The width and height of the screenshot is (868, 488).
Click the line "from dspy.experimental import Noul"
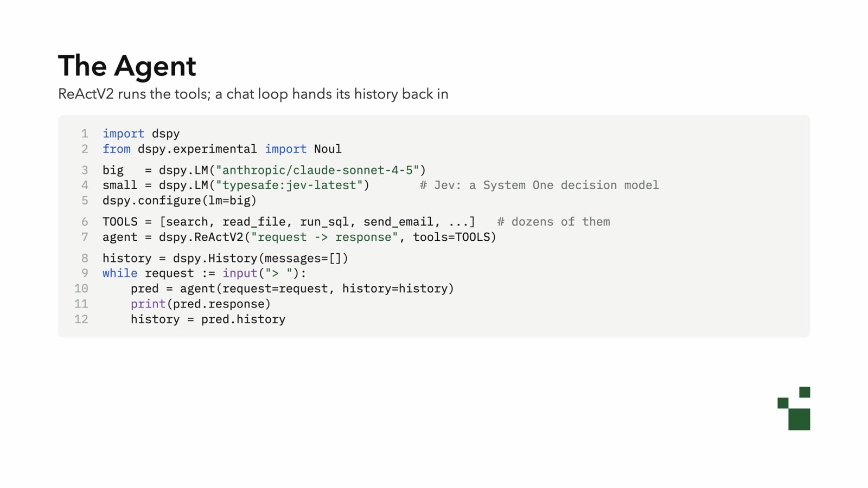click(x=222, y=149)
